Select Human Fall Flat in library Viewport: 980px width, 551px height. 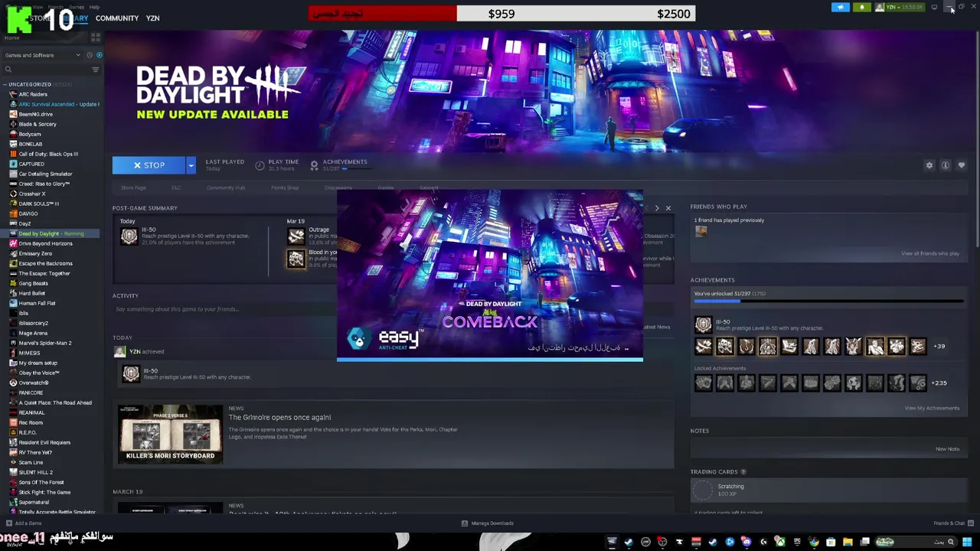tap(37, 303)
